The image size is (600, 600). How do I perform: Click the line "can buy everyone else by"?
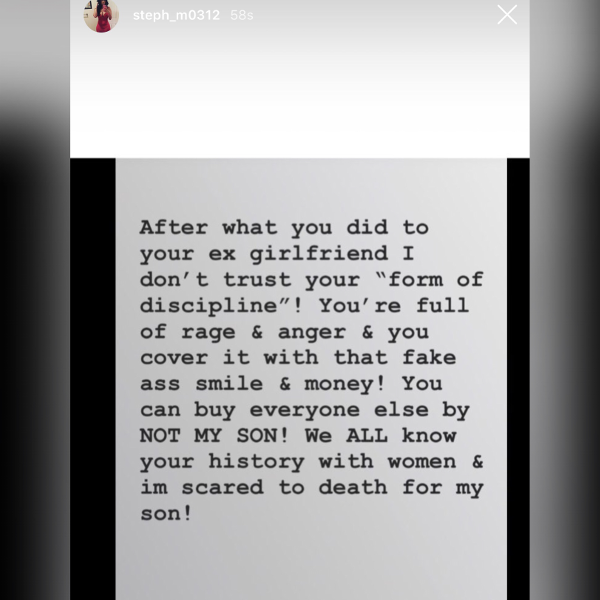click(305, 410)
